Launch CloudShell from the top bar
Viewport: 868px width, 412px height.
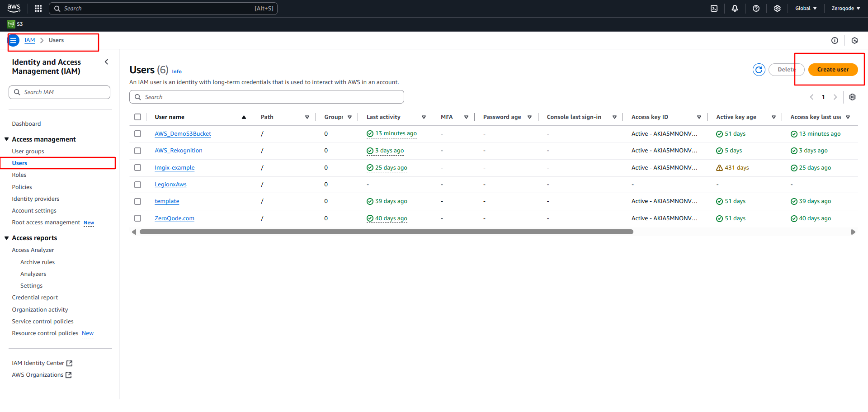pos(714,9)
